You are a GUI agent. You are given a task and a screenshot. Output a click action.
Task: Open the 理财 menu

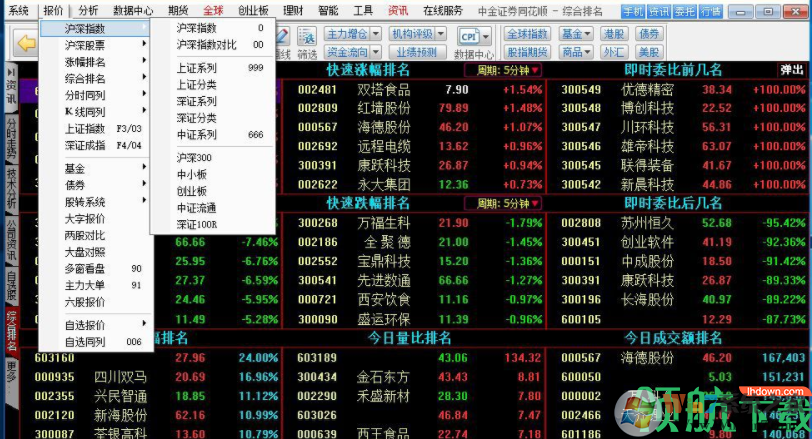click(293, 10)
